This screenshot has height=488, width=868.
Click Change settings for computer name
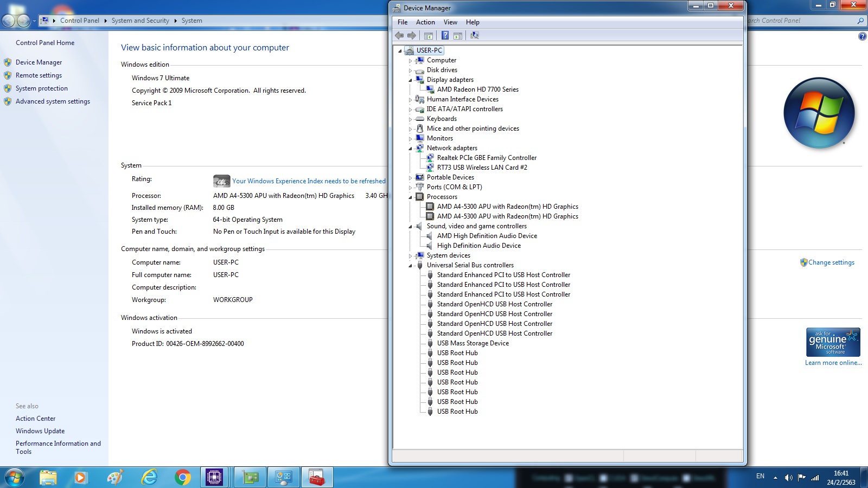click(x=831, y=262)
